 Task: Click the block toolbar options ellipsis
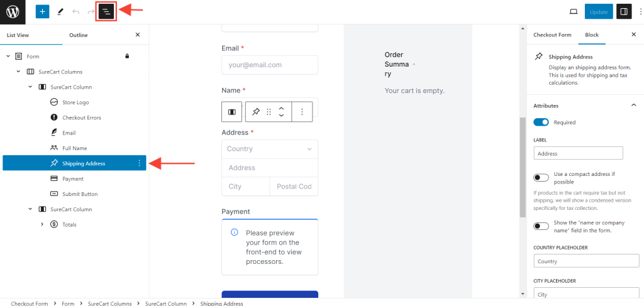[x=302, y=112]
